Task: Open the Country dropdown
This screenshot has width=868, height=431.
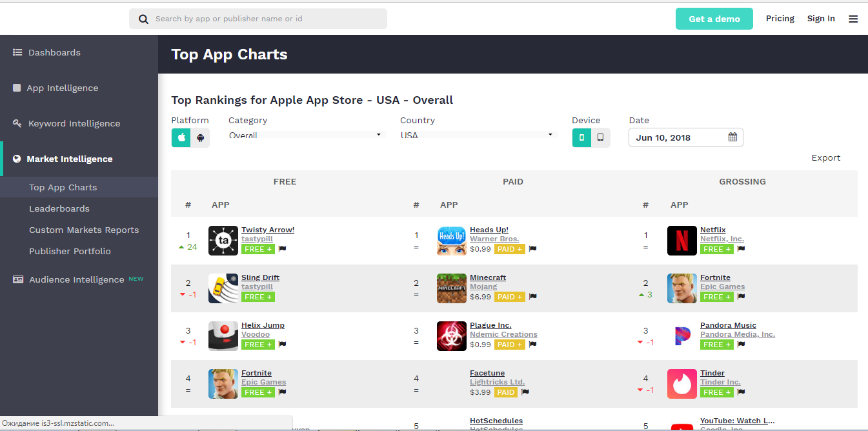Action: 478,135
